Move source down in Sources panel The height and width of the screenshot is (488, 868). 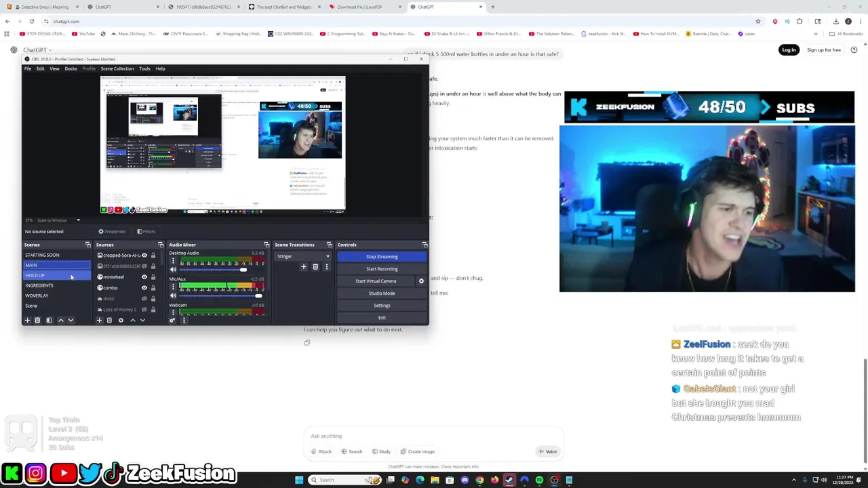(x=142, y=321)
